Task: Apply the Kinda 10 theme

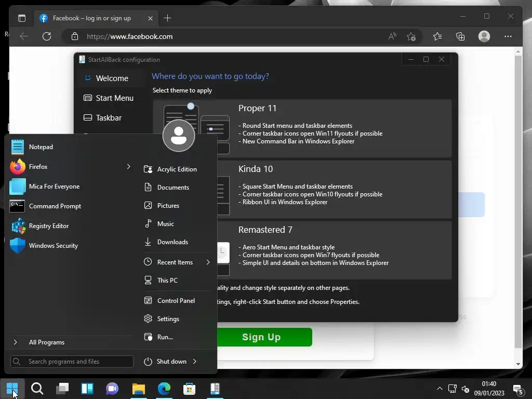Action: [302, 189]
